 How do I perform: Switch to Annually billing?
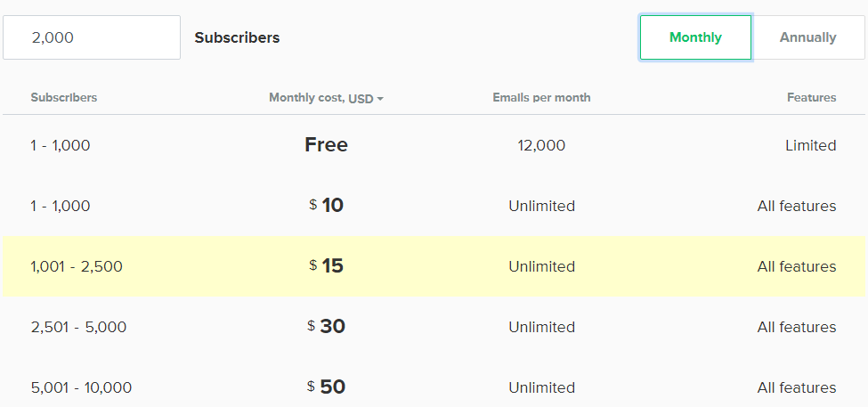tap(807, 37)
